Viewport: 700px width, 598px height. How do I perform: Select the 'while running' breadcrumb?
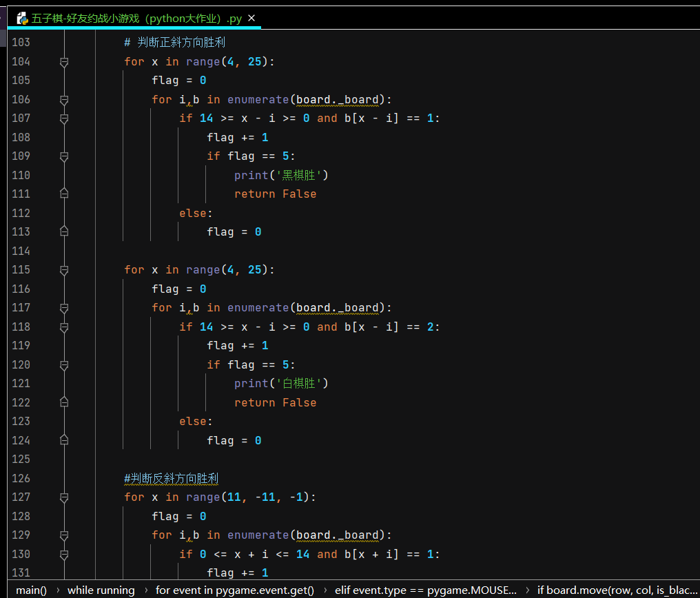(101, 590)
